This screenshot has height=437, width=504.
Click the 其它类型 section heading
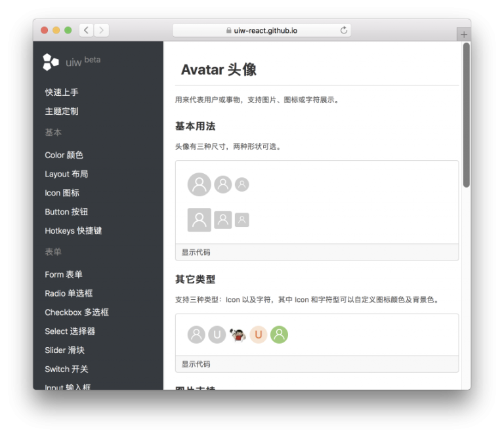[195, 280]
